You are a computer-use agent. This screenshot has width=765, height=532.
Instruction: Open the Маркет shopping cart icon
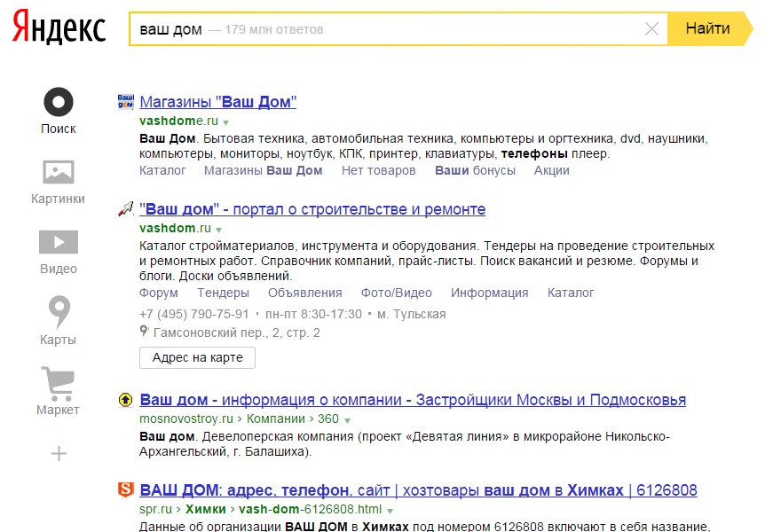(x=58, y=383)
